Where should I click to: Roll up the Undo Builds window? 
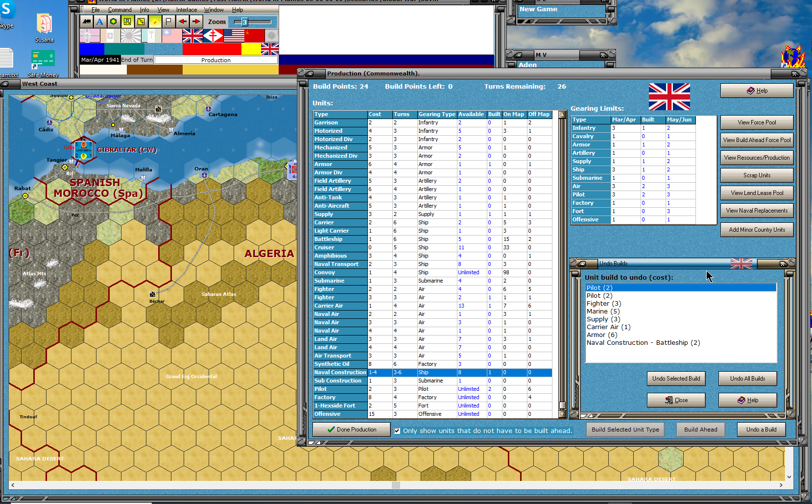click(x=581, y=264)
